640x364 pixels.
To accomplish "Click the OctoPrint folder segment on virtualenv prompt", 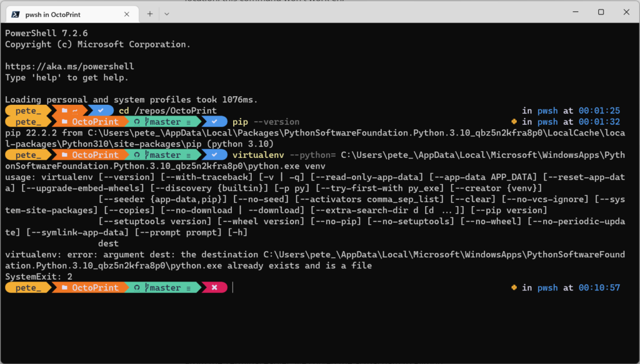I will (90, 155).
